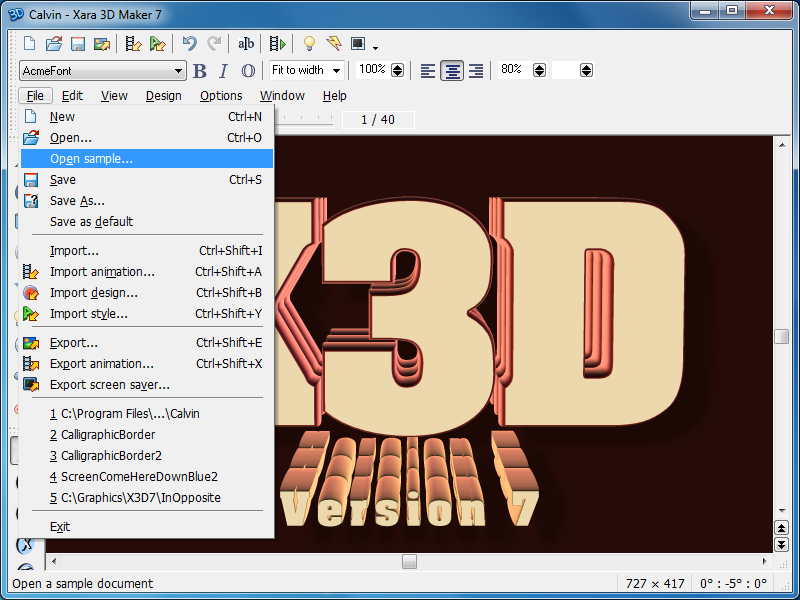Click the Export picture toolbar icon
This screenshot has height=600, width=800.
(x=102, y=44)
